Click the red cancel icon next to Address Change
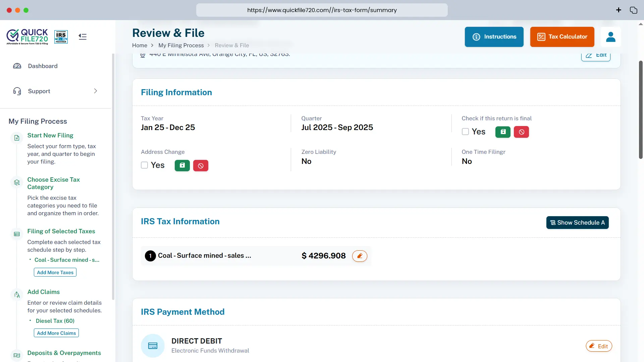Image resolution: width=644 pixels, height=362 pixels. (201, 165)
